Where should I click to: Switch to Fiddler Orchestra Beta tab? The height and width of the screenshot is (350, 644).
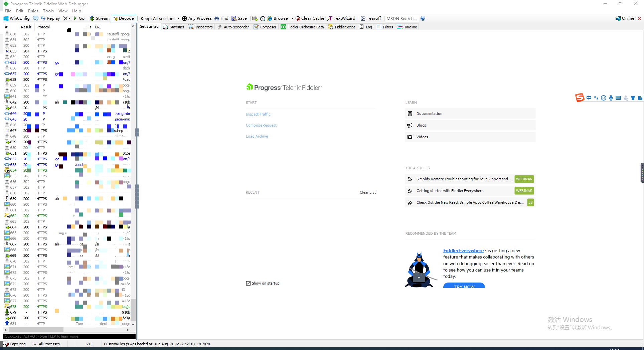coord(302,27)
